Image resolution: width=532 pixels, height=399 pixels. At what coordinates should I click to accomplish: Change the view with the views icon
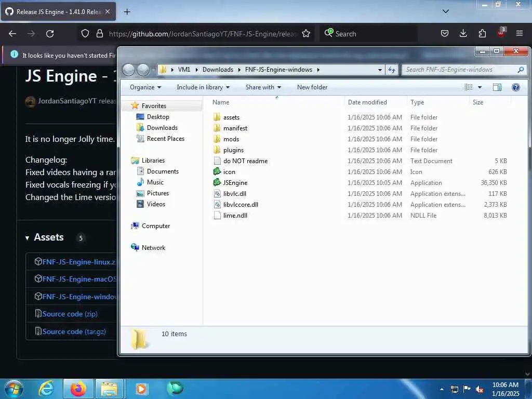[x=469, y=87]
